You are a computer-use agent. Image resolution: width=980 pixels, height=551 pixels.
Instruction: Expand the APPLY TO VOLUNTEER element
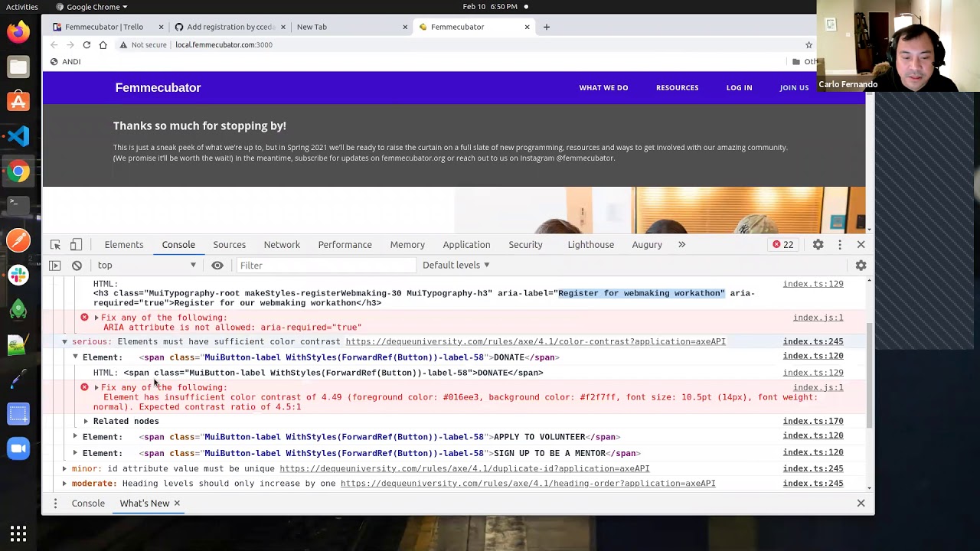point(75,437)
